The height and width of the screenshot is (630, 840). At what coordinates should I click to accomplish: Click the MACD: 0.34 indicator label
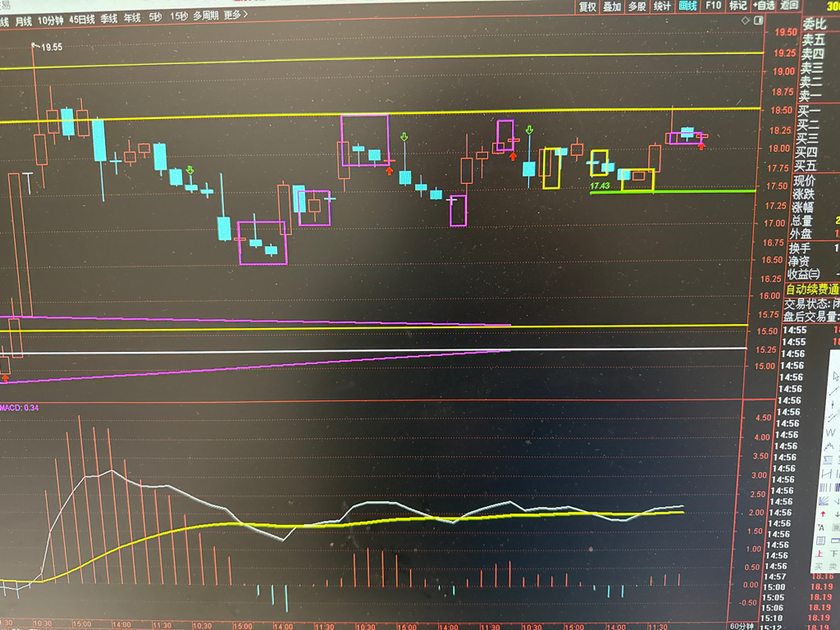20,408
